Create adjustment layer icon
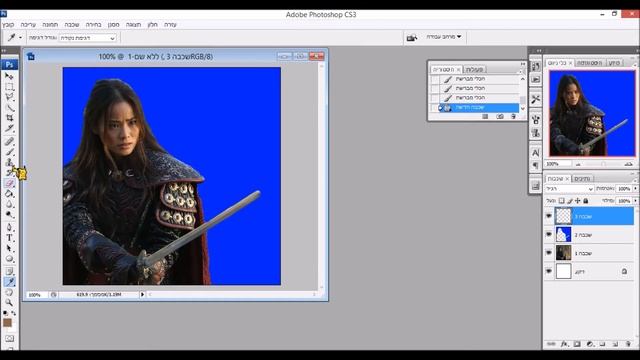This screenshot has width=640, height=360. (590, 344)
